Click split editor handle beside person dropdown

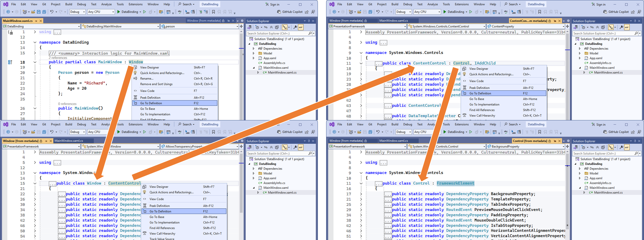tap(241, 26)
